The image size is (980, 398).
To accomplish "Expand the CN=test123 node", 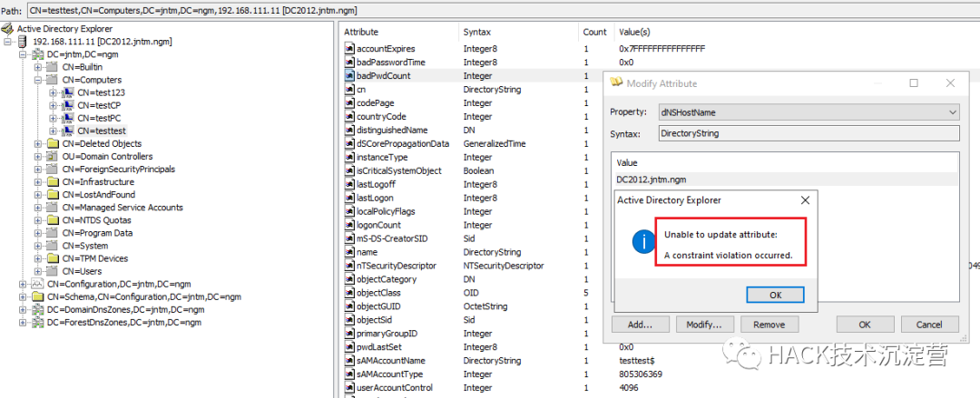I will 54,92.
